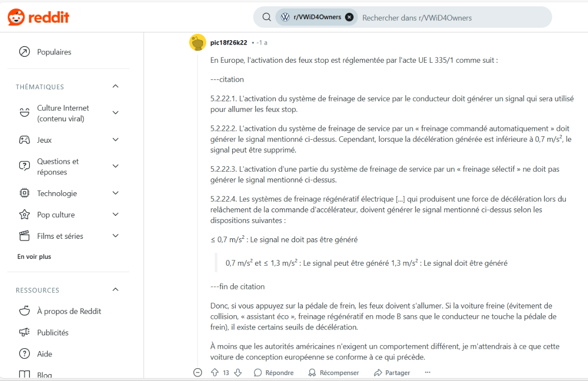The width and height of the screenshot is (588, 381).
Task: Click the Partager button
Action: [392, 373]
